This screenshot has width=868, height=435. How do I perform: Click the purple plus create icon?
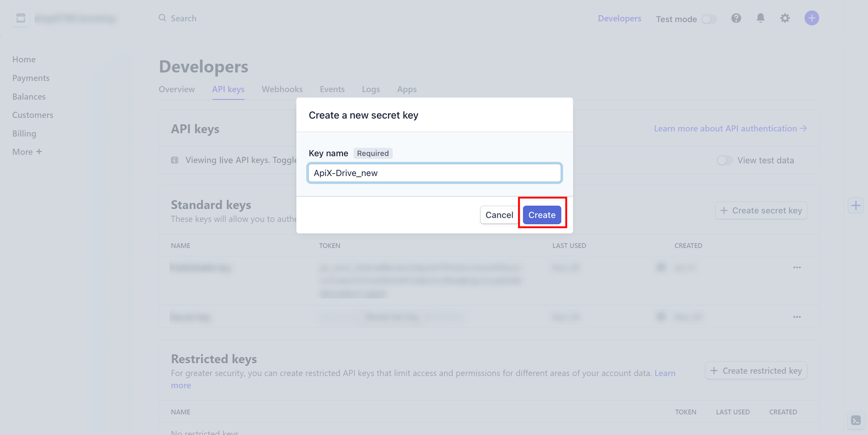812,18
